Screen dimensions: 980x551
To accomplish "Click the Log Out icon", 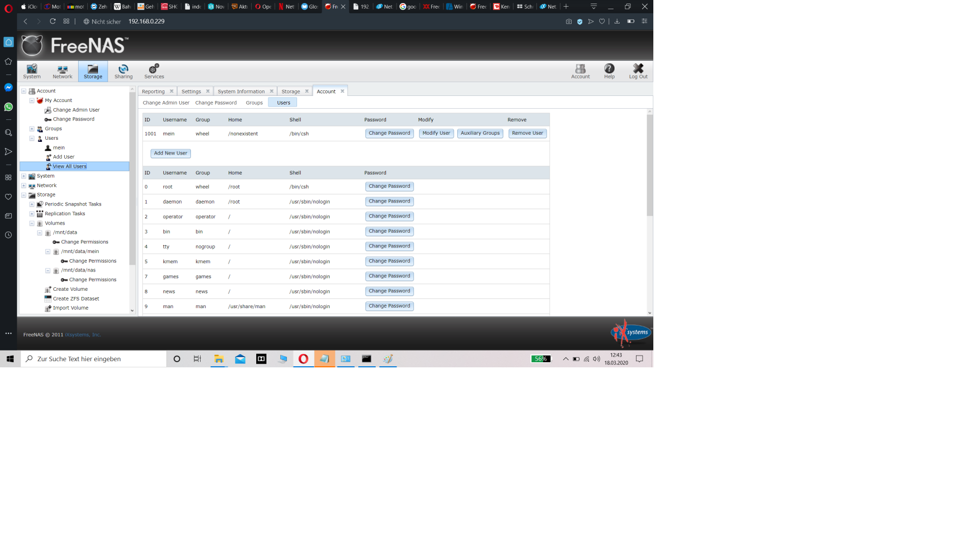I will pos(638,71).
